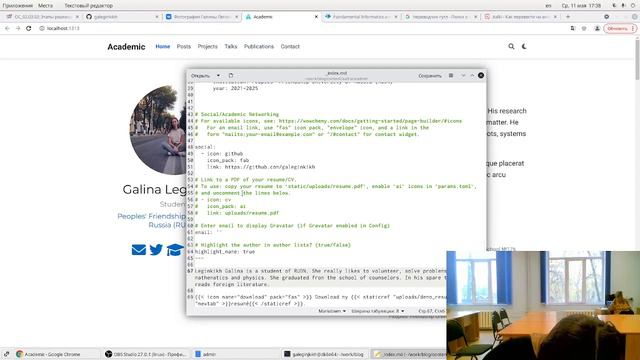Switch to galeginkih GitHub tab
The image size is (640, 360).
(122, 17)
